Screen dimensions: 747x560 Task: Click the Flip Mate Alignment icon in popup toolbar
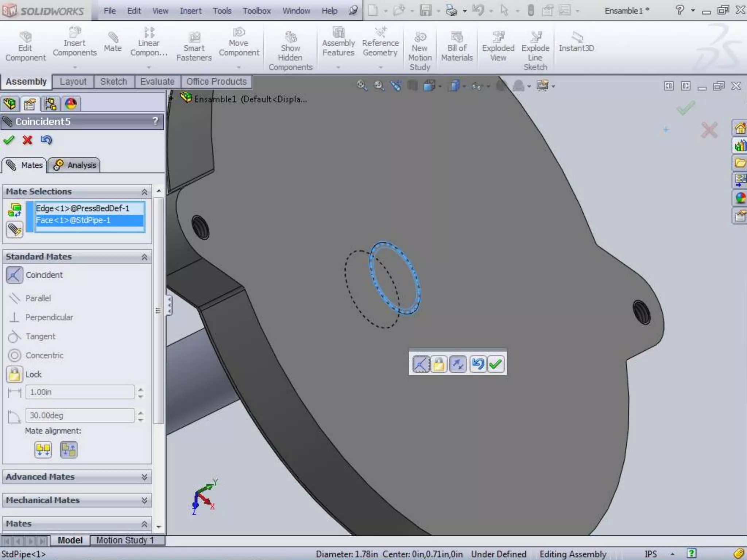point(458,364)
